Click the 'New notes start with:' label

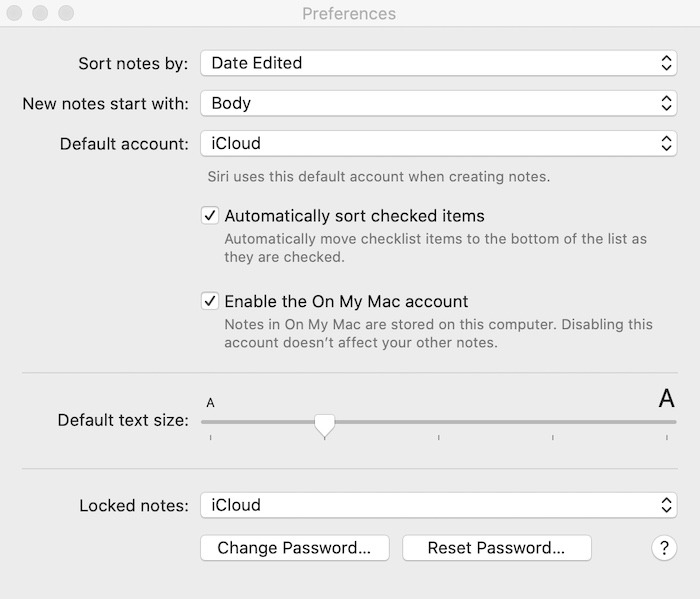[x=105, y=104]
